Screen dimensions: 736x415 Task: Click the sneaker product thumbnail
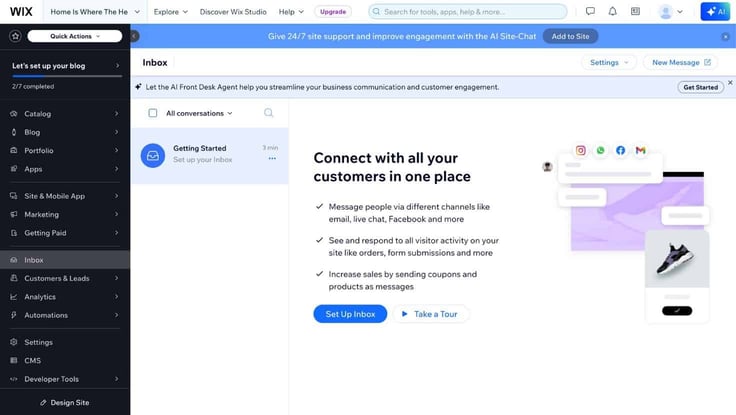(x=677, y=259)
